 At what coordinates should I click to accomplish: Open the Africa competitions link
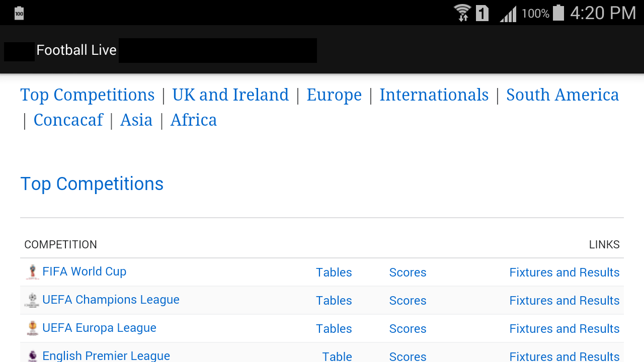194,120
